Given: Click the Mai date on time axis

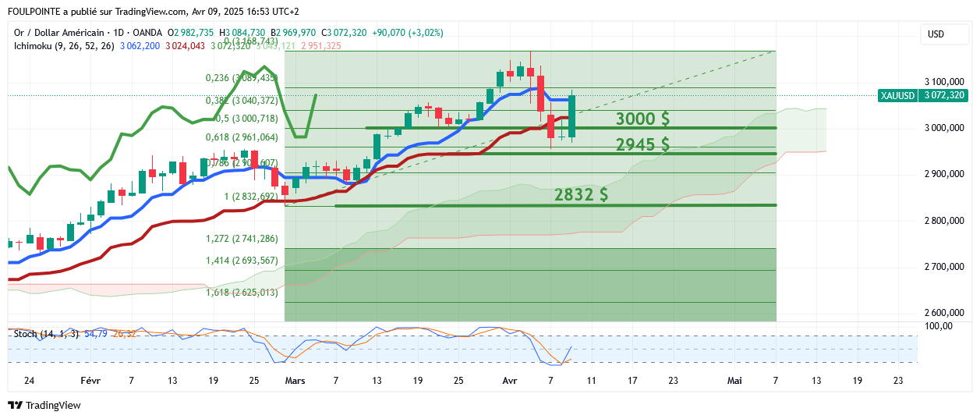Looking at the screenshot, I should coord(734,381).
